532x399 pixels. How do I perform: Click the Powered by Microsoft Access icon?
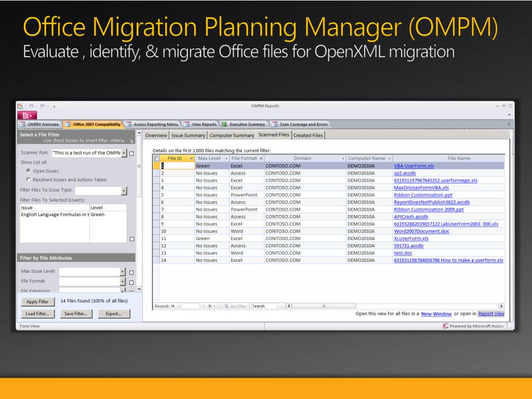(445, 326)
